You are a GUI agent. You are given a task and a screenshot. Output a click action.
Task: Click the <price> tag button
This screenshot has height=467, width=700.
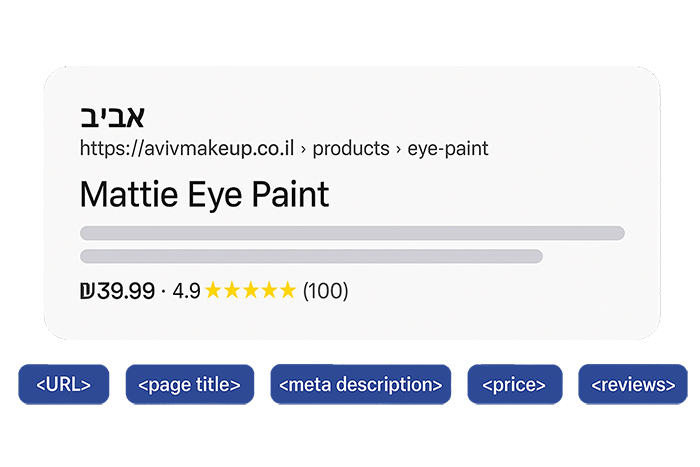tap(515, 384)
